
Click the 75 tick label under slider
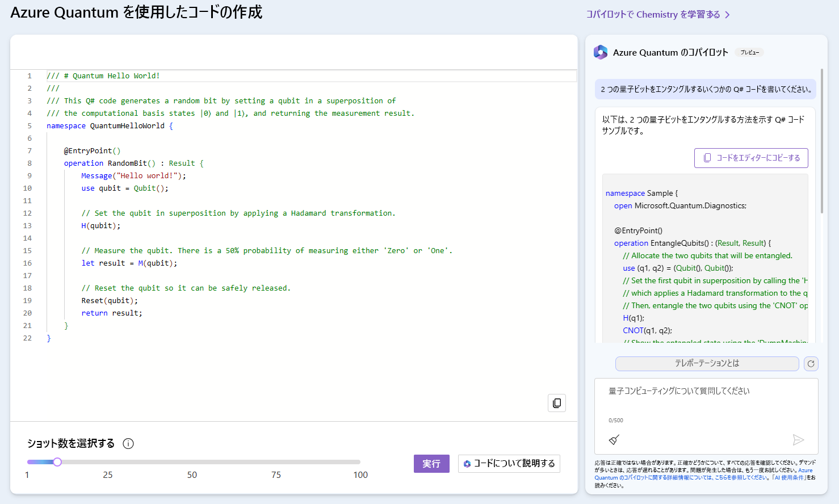(x=276, y=475)
